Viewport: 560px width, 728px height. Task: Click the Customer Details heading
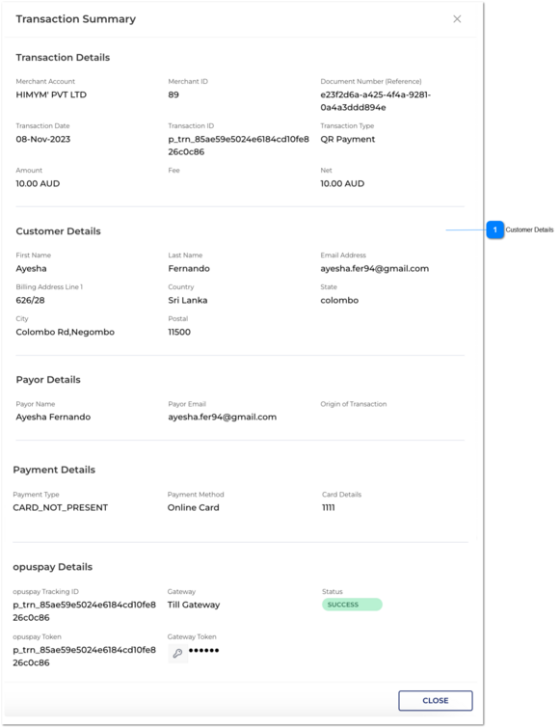[x=58, y=231]
